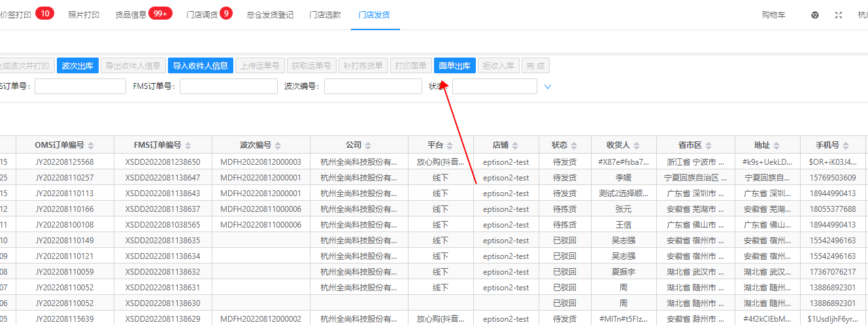Sort by OMS订单编号 column sort icon

(91, 145)
